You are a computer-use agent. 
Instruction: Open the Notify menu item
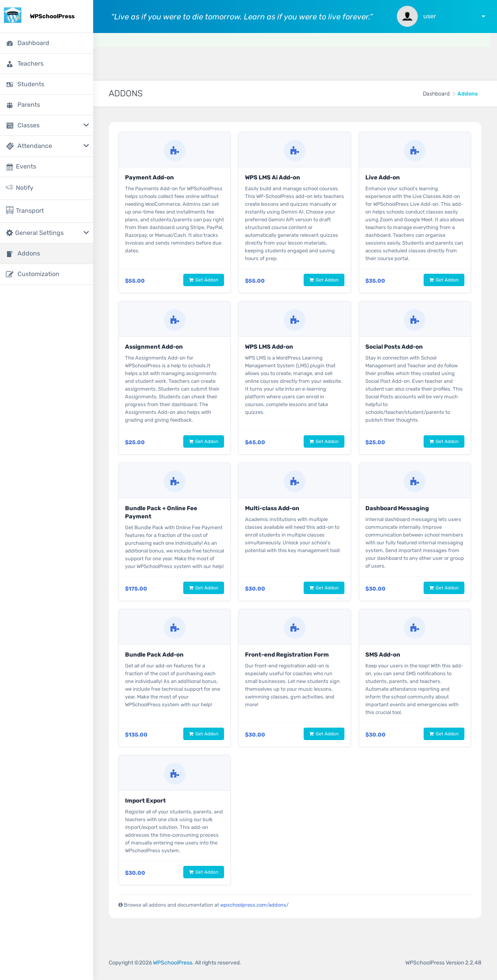pyautogui.click(x=47, y=188)
